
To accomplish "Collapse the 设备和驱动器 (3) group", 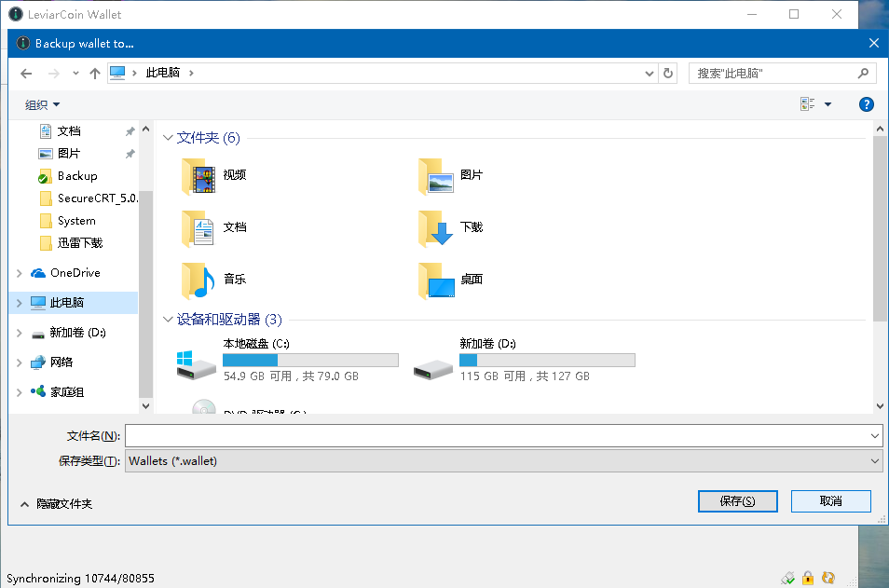I will [x=168, y=320].
